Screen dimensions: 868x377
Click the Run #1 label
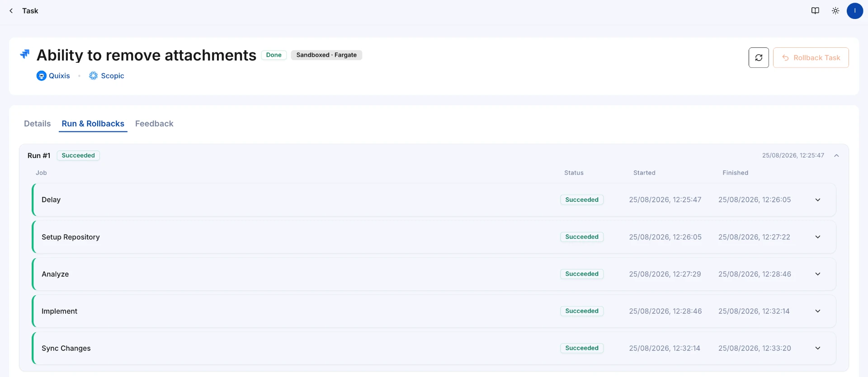39,155
